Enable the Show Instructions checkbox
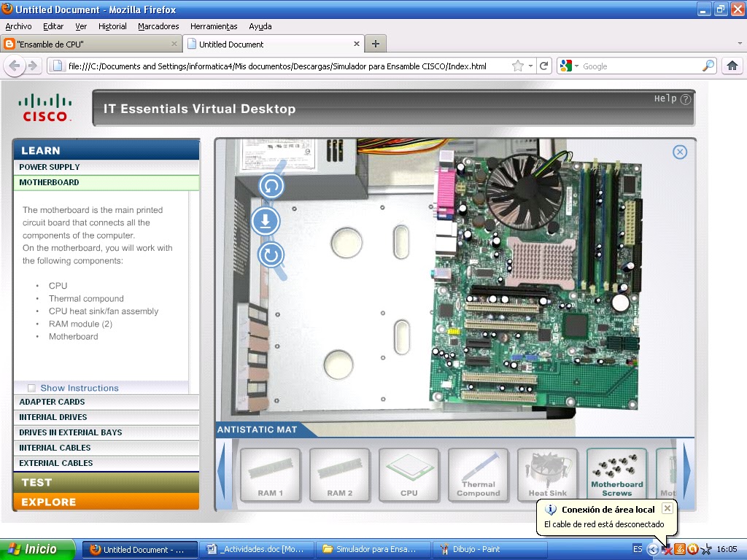This screenshot has width=747, height=560. (x=31, y=388)
